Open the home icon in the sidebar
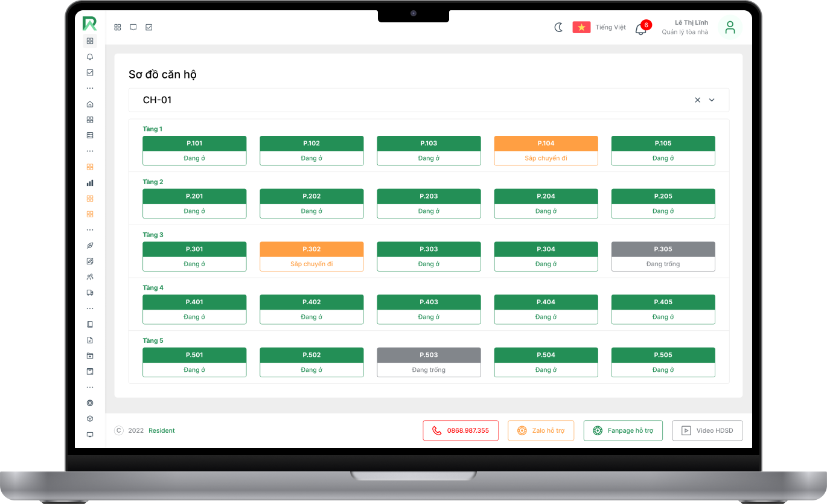The height and width of the screenshot is (504, 827). (90, 104)
